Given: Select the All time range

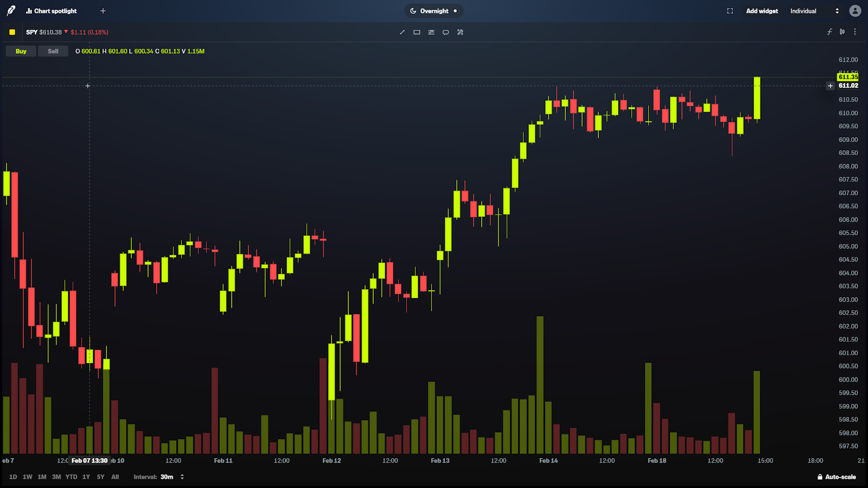Looking at the screenshot, I should coord(115,477).
